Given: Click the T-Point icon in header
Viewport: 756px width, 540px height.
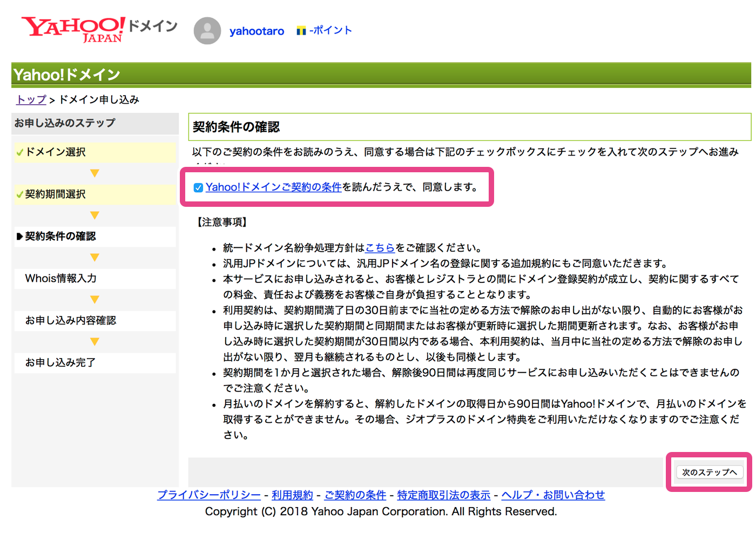Looking at the screenshot, I should (301, 31).
